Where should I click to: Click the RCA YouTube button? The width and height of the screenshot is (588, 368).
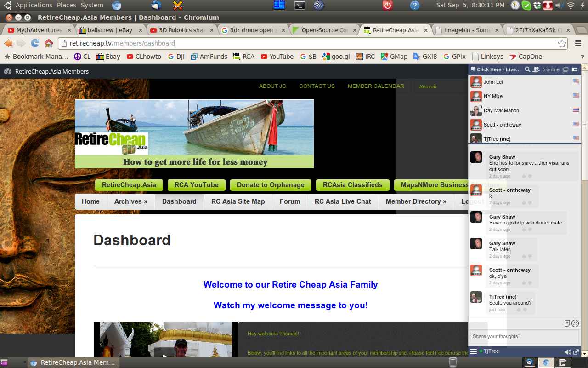(197, 185)
